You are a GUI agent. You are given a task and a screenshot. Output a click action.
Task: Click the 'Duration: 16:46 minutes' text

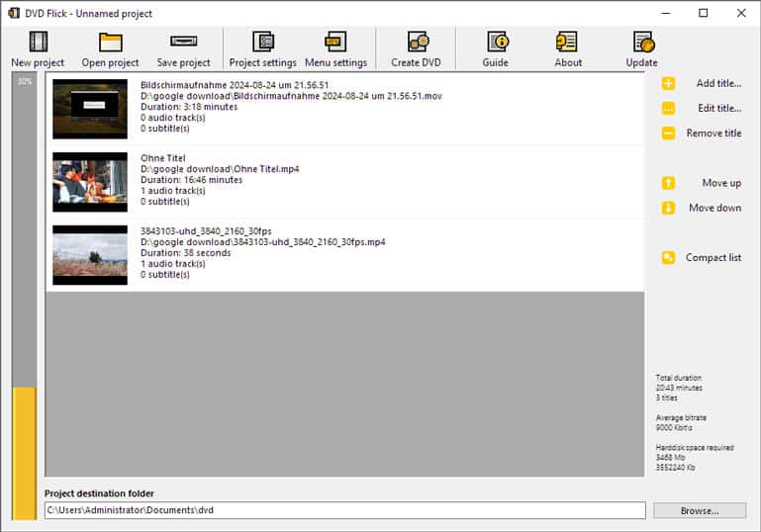[x=191, y=180]
